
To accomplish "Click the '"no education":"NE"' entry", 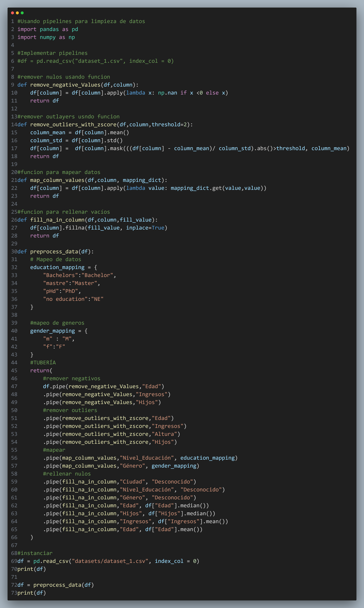I will pyautogui.click(x=73, y=299).
